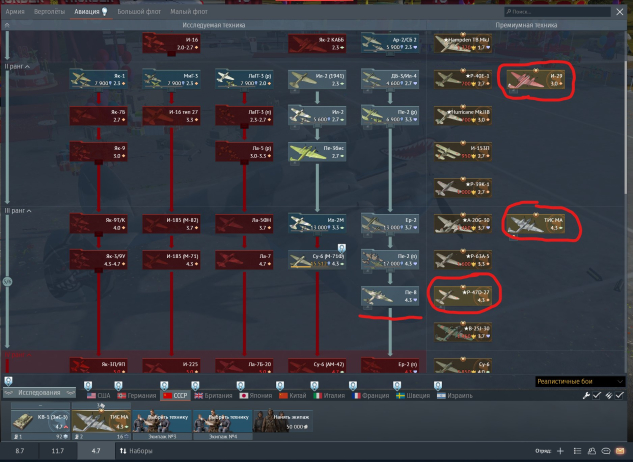Switch to the Большой флот tab

[140, 10]
